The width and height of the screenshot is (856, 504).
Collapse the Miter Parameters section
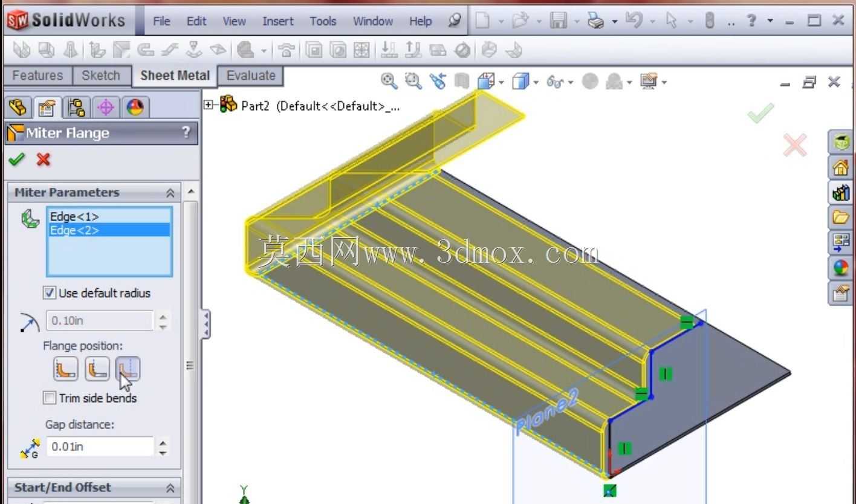tap(170, 193)
